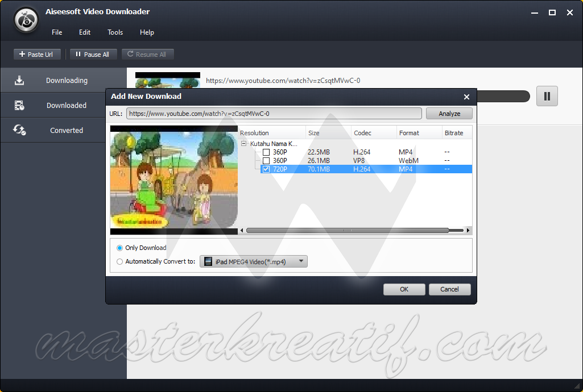The width and height of the screenshot is (583, 392).
Task: Click the iPad format icon in dropdown
Action: pyautogui.click(x=208, y=261)
